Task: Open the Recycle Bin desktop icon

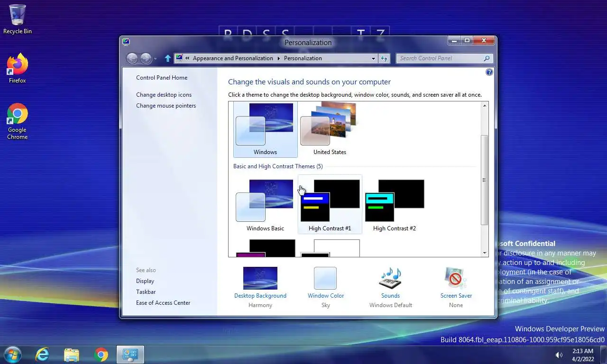Action: coord(18,19)
